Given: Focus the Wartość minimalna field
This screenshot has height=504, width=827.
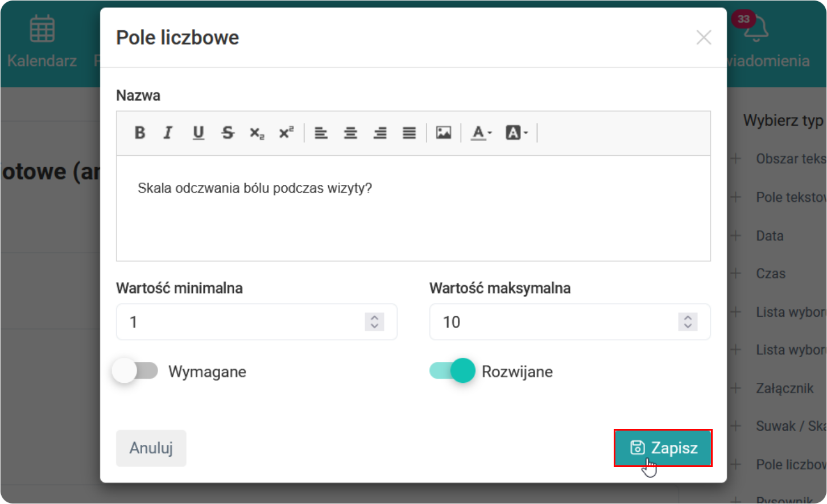Looking at the screenshot, I should [x=257, y=322].
